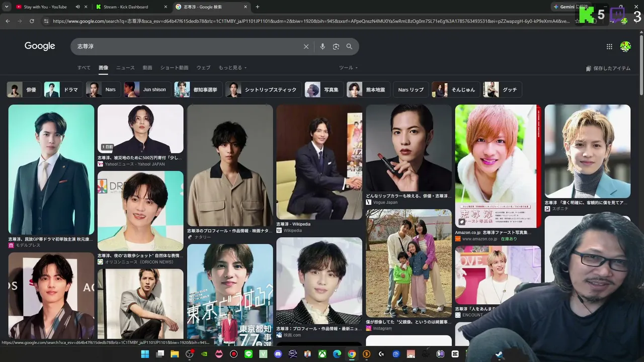Open Windows Start menu
This screenshot has height=362, width=644.
tap(145, 354)
